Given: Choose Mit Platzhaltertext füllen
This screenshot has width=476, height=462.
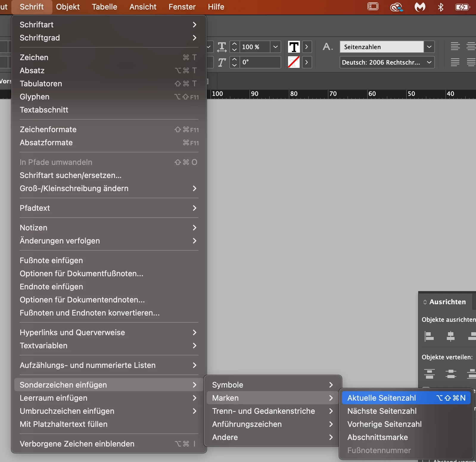Looking at the screenshot, I should coord(109,424).
